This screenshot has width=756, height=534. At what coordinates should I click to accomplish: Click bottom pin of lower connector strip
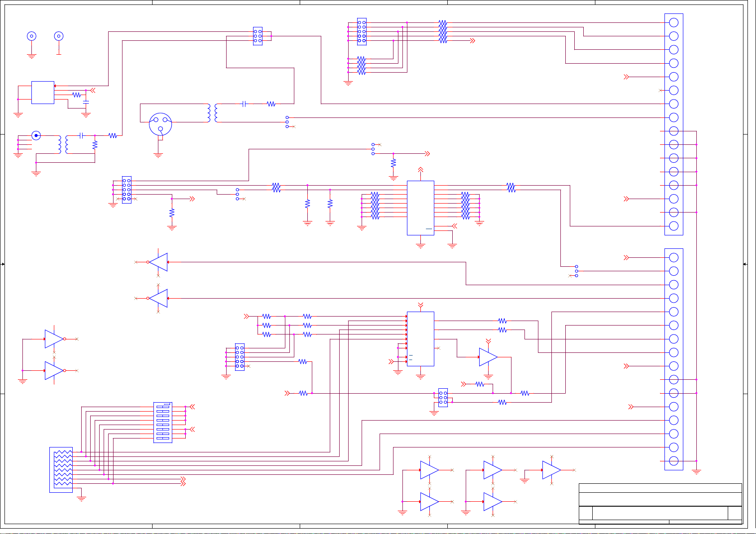(x=673, y=461)
